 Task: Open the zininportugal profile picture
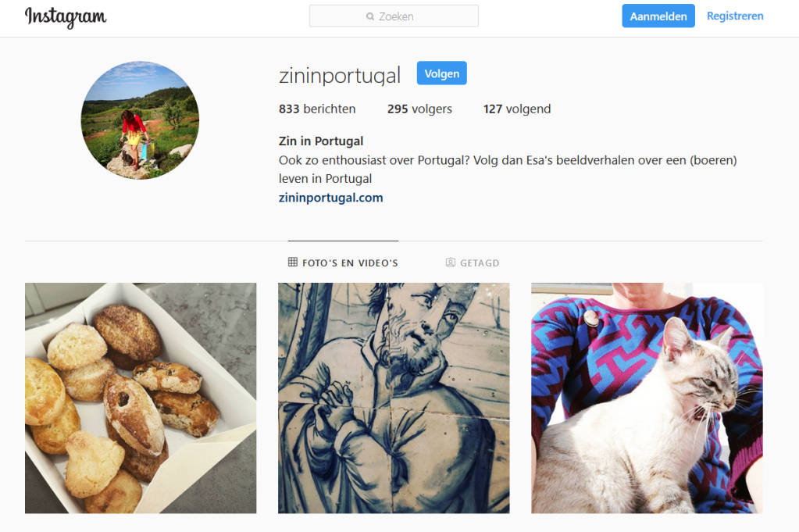pyautogui.click(x=140, y=120)
